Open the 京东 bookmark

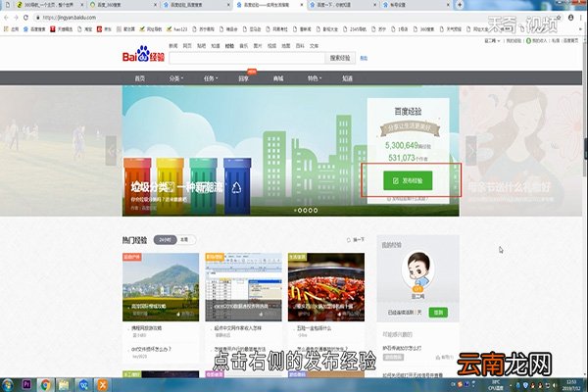point(104,28)
